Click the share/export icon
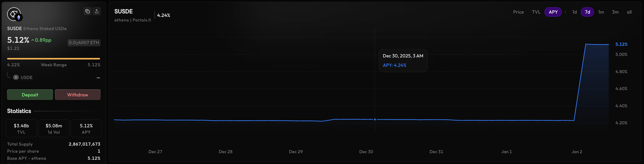The height and width of the screenshot is (164, 644). coord(97,11)
